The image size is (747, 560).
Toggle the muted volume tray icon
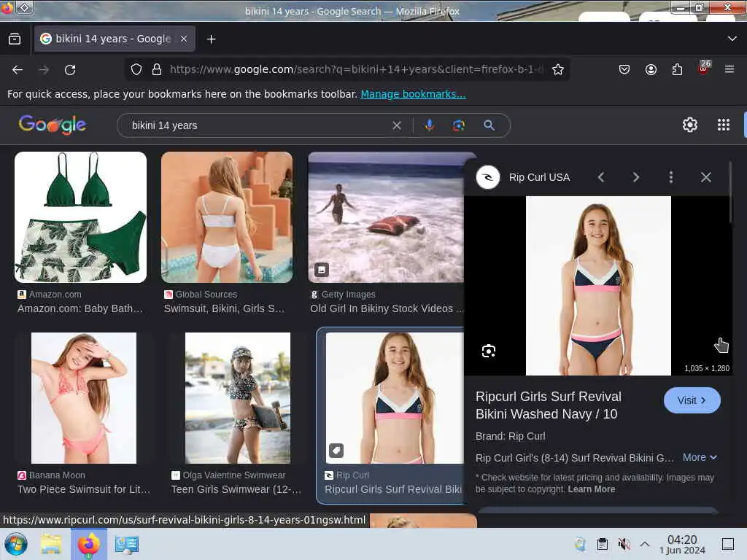(x=624, y=544)
